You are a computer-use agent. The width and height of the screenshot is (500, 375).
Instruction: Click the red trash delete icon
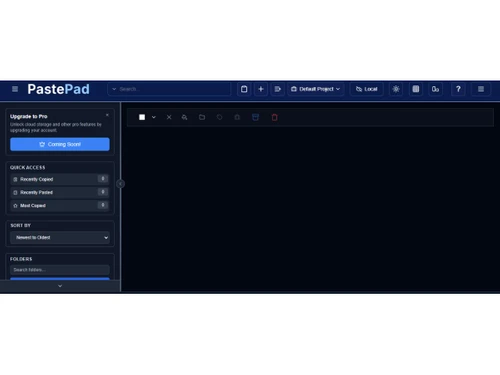[x=274, y=117]
